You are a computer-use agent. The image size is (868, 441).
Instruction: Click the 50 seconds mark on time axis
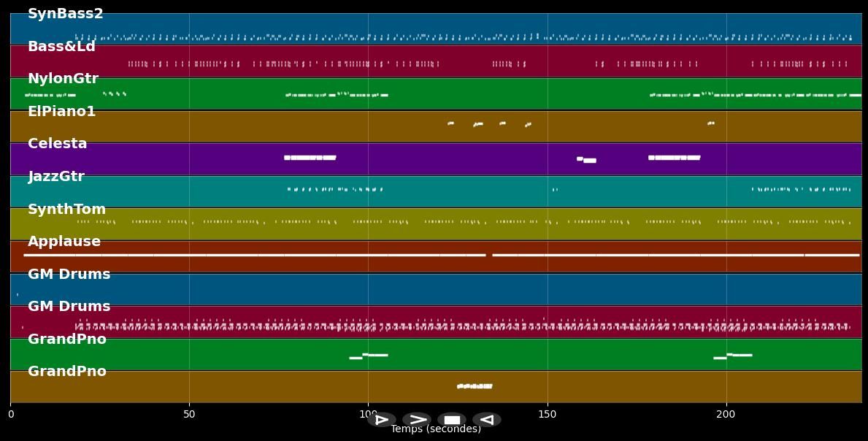[x=189, y=415]
